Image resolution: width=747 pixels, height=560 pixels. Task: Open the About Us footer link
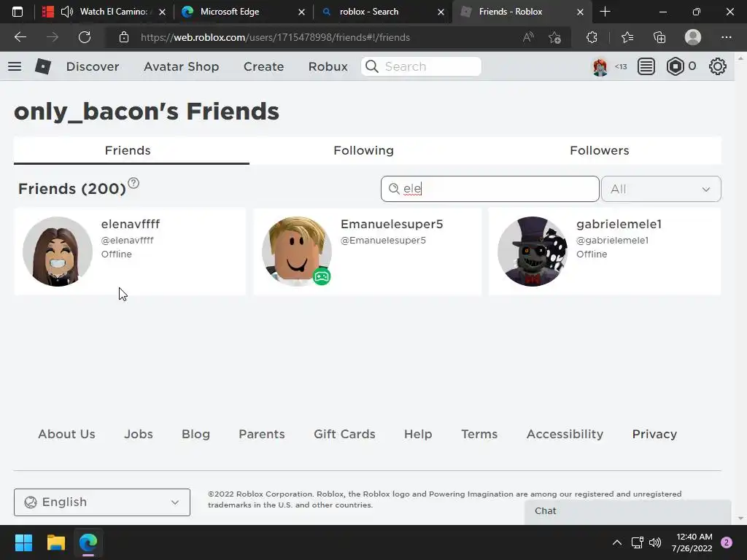click(x=66, y=435)
